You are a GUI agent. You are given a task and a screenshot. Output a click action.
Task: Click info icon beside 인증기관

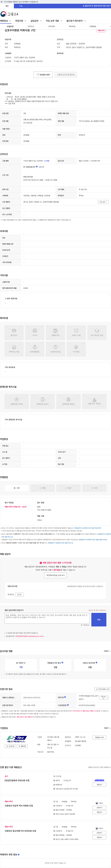(65, 697)
